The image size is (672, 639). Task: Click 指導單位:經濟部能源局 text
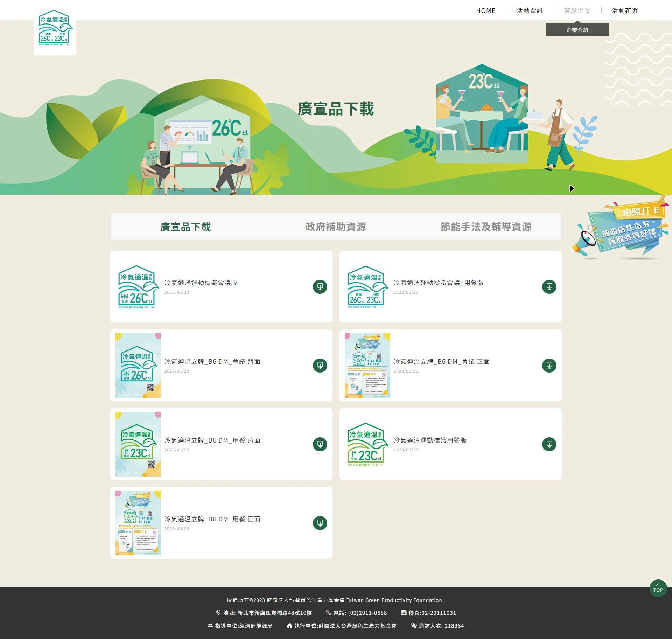pyautogui.click(x=244, y=626)
